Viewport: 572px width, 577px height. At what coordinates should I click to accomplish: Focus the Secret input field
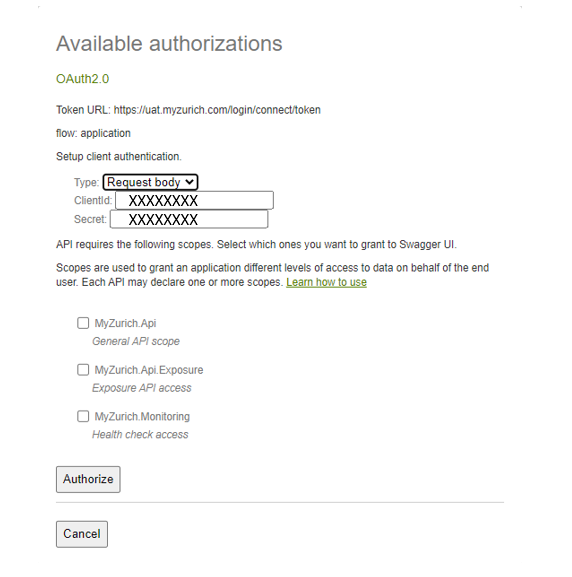click(x=189, y=219)
